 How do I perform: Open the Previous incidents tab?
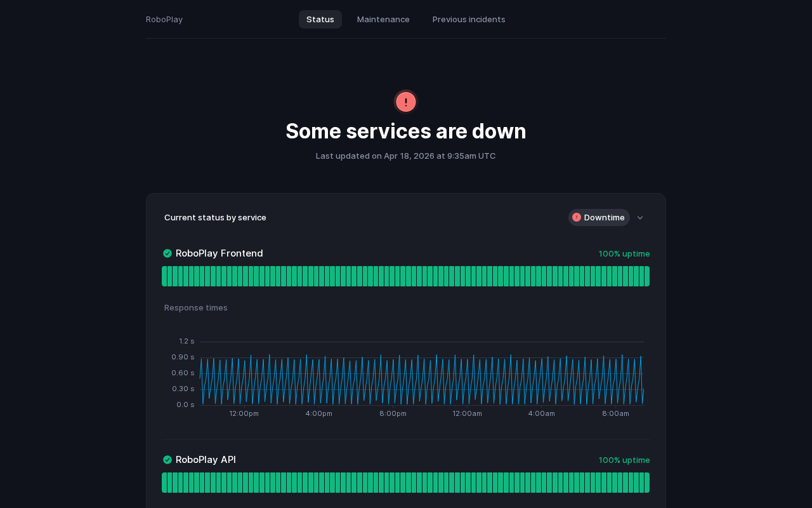pyautogui.click(x=469, y=19)
